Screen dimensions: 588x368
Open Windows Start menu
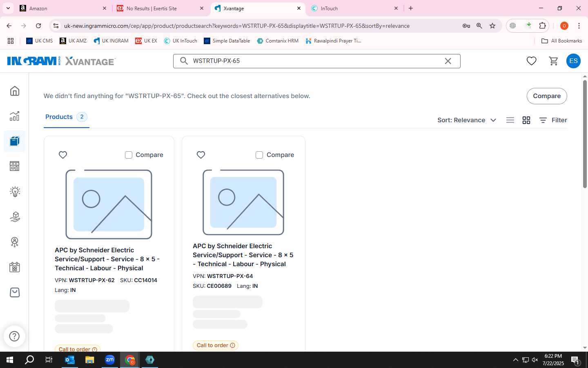click(x=10, y=360)
